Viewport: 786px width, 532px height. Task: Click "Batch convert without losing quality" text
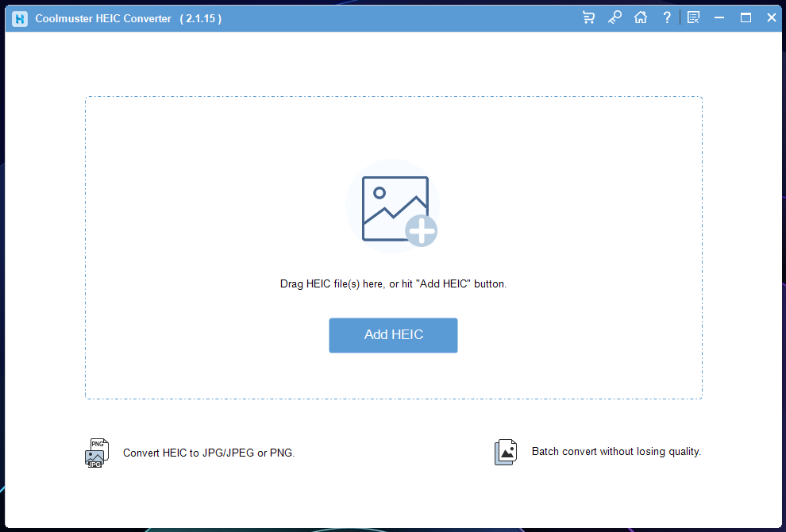(x=616, y=452)
